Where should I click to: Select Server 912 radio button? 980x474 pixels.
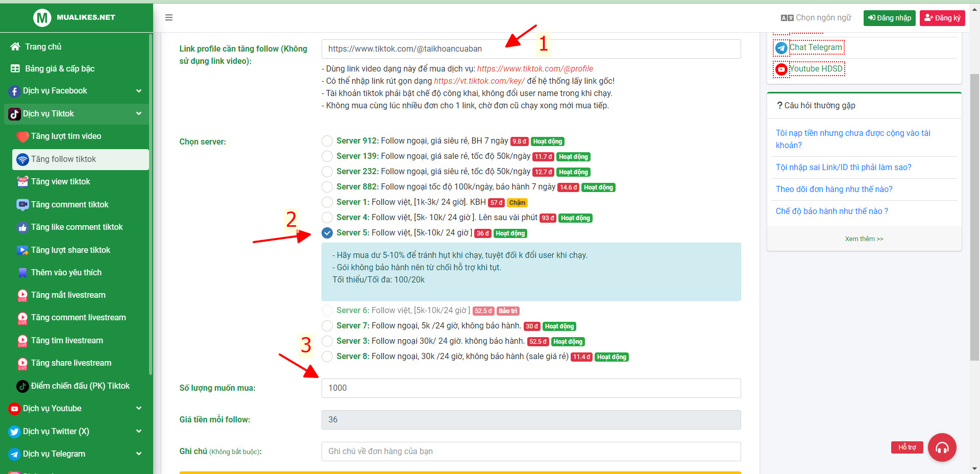click(327, 141)
